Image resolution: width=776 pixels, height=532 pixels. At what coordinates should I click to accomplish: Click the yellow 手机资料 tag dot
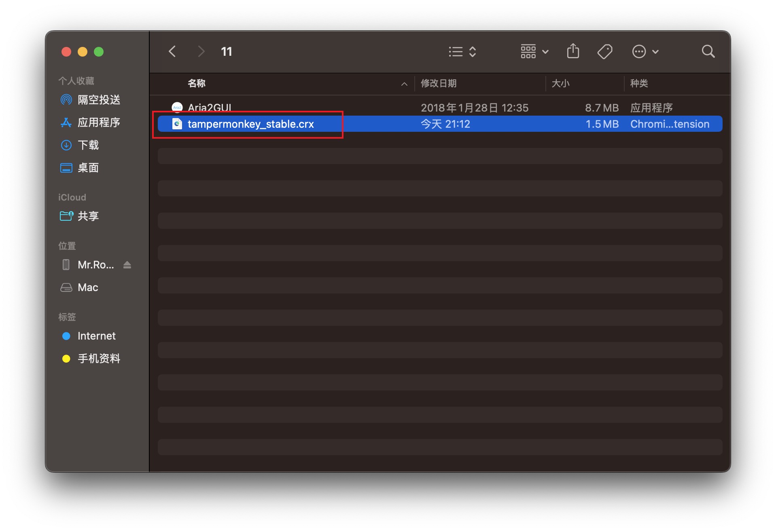click(x=66, y=359)
